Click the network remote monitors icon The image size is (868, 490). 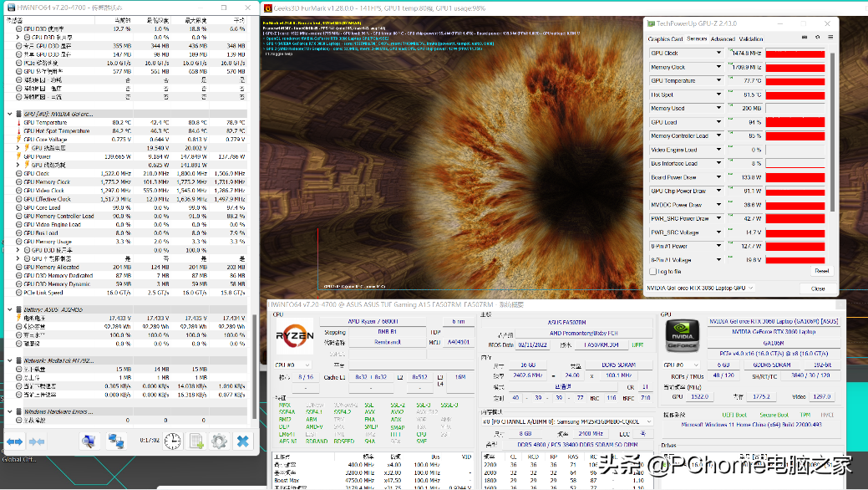(x=116, y=441)
